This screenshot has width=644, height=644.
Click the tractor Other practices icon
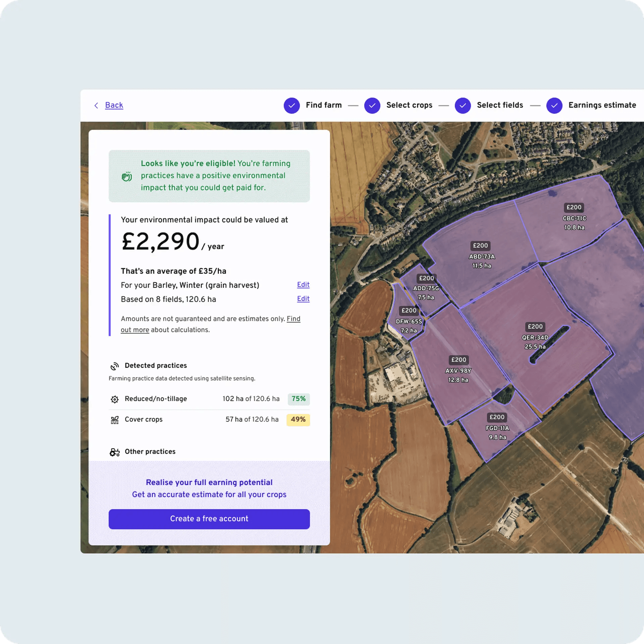click(115, 452)
